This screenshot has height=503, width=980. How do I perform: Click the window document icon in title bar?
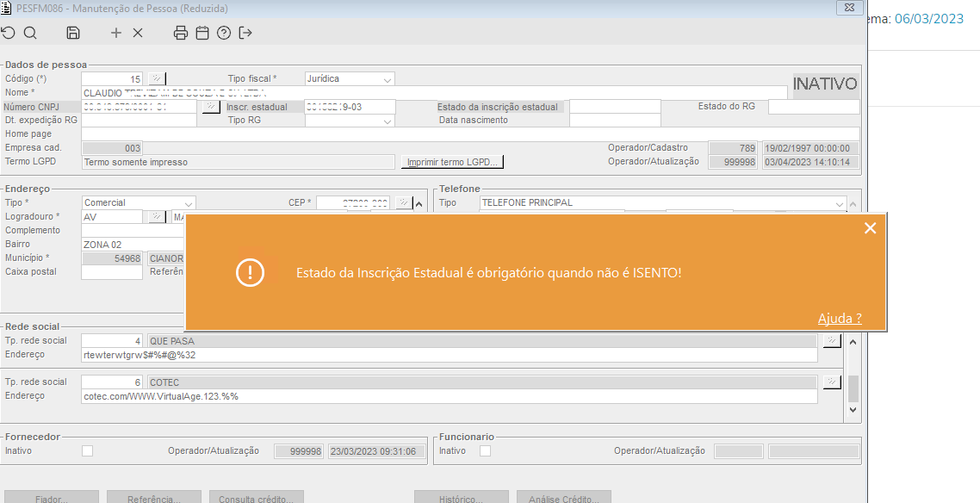click(7, 8)
